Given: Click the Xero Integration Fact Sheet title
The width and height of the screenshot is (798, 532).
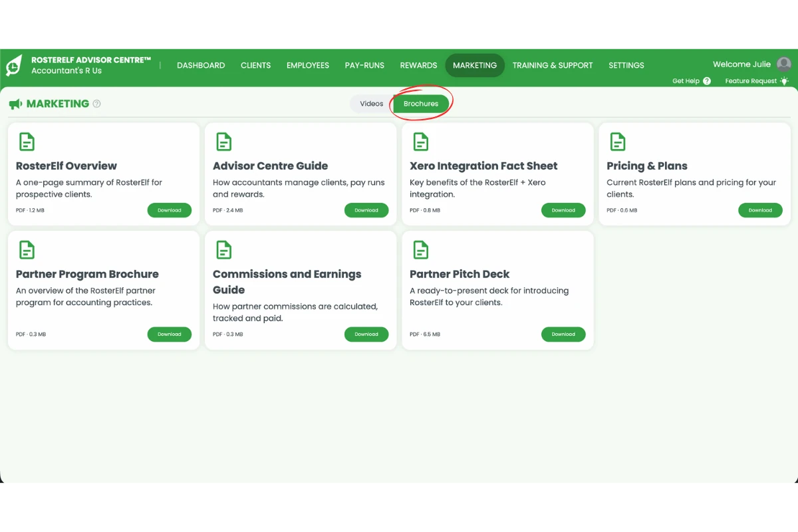Looking at the screenshot, I should point(483,166).
